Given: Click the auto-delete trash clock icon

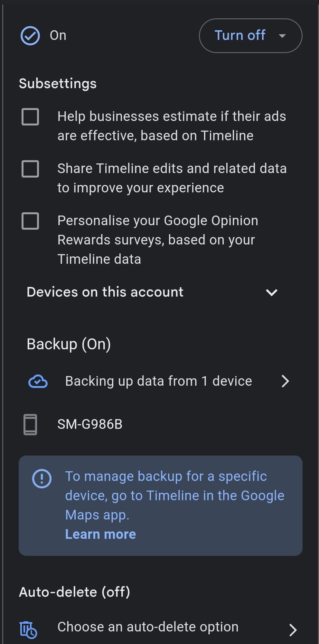Looking at the screenshot, I should [28, 630].
